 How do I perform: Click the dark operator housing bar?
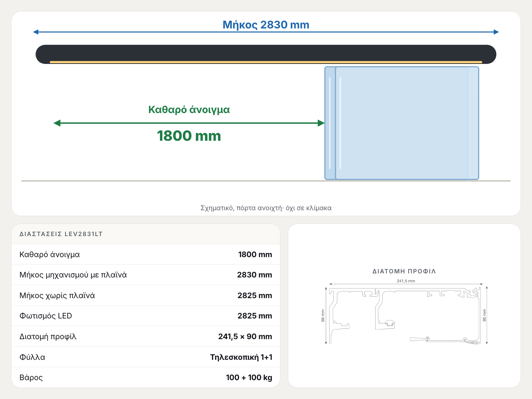click(x=266, y=54)
